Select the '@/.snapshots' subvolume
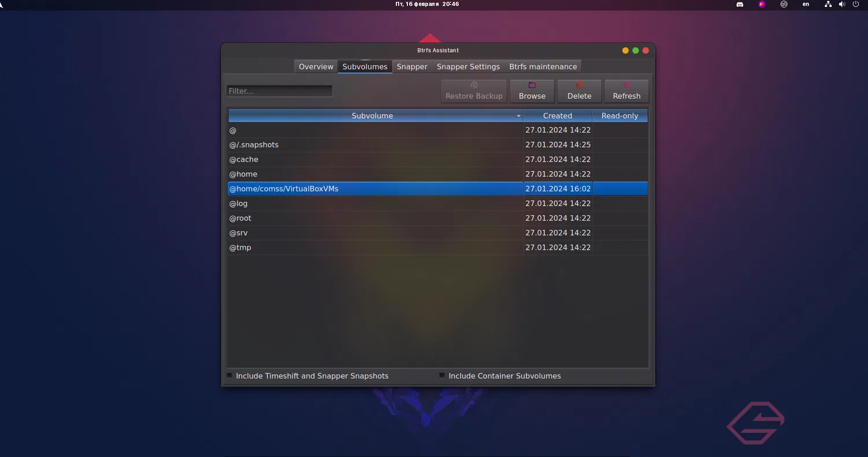868x457 pixels. pyautogui.click(x=438, y=145)
